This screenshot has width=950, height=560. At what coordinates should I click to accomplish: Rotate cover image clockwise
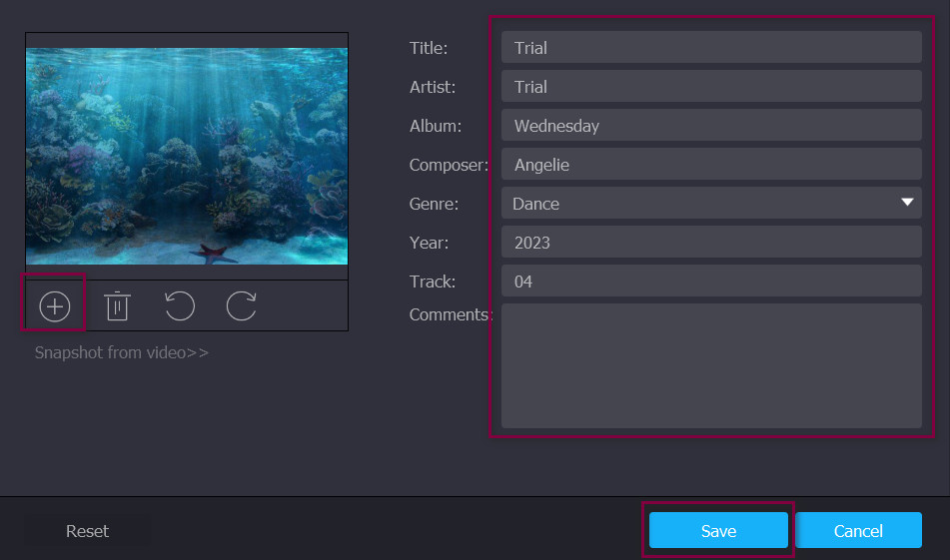click(x=241, y=306)
